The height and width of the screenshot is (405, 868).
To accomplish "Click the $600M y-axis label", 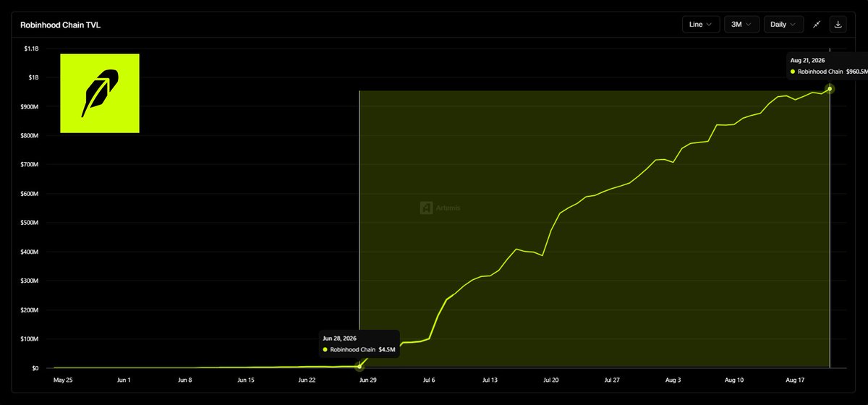I will (x=29, y=194).
